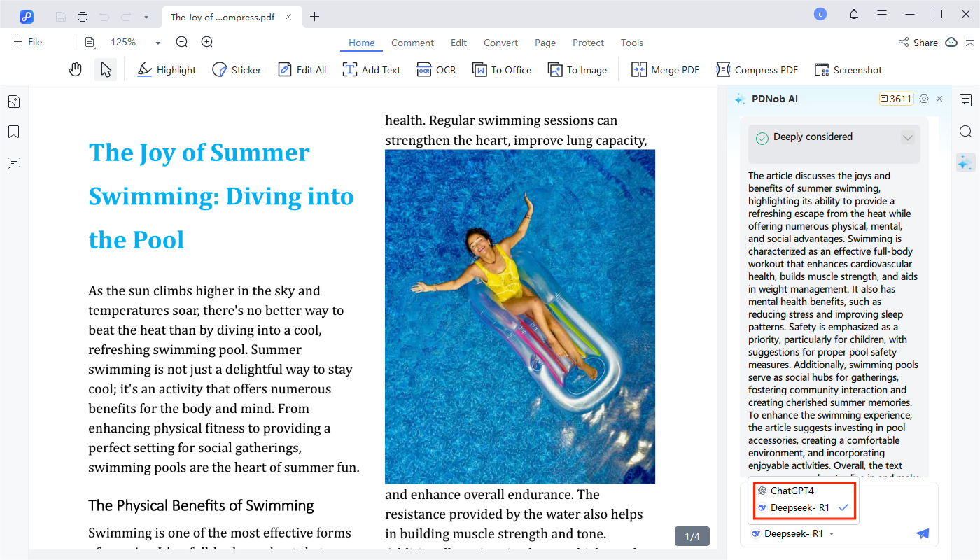Click the 1/4 page indicator

click(x=692, y=535)
